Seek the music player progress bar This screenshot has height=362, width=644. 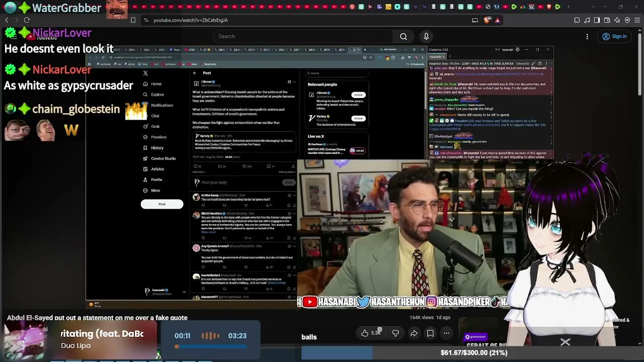click(x=211, y=346)
